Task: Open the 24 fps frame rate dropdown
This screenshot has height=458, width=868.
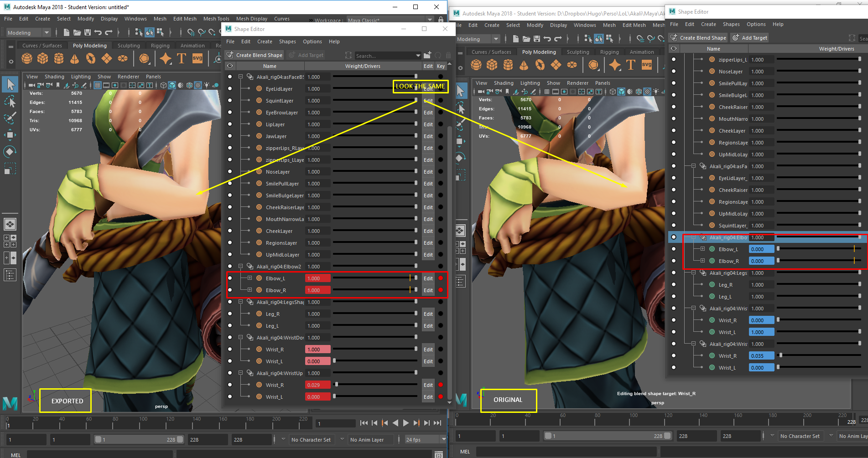Action: (x=426, y=440)
